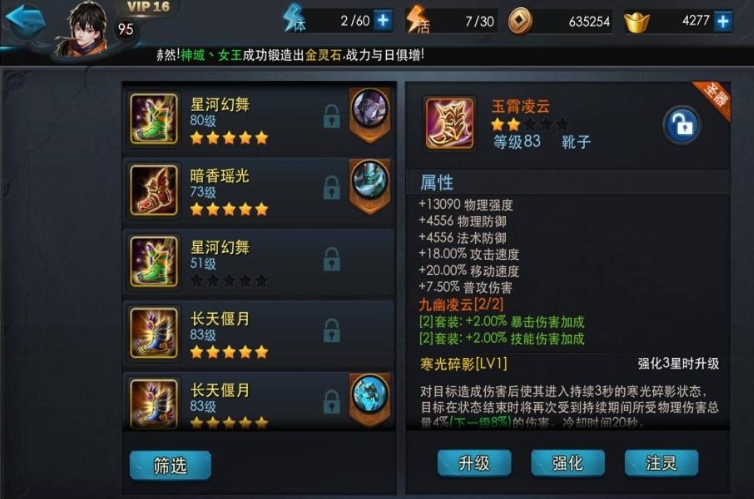
Task: Add stamina with the plus beside 2/60
Action: (x=383, y=21)
